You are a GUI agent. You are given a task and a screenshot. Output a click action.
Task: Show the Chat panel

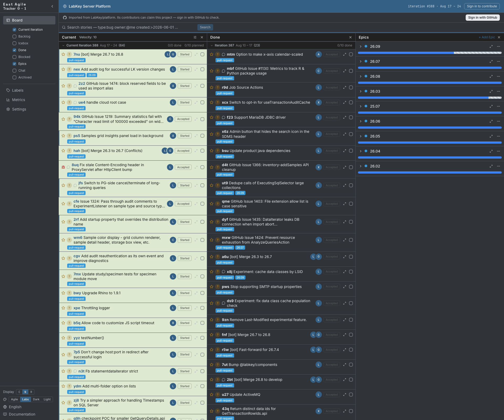[x=14, y=71]
